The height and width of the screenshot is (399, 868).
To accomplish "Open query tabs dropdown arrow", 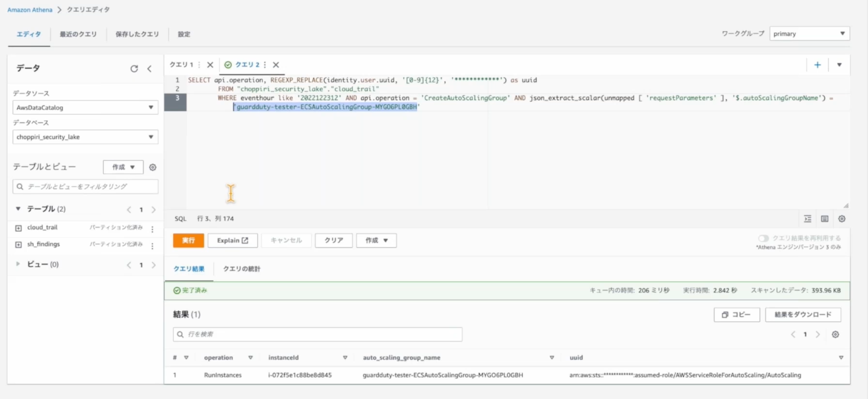I will (x=839, y=65).
